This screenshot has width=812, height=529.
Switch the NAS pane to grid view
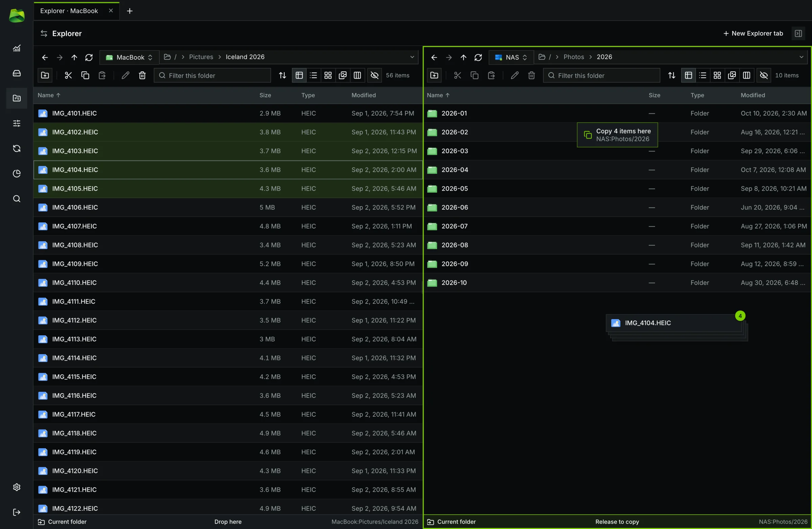pyautogui.click(x=717, y=75)
